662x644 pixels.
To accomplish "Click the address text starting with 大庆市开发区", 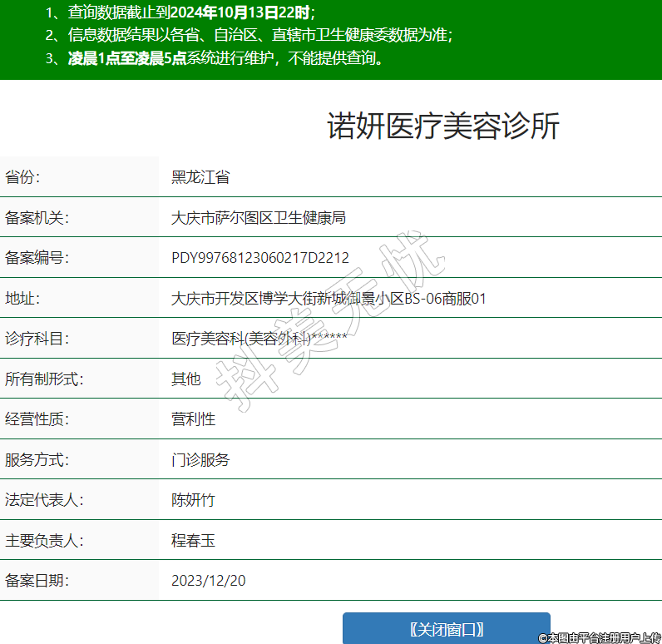I will [x=329, y=298].
